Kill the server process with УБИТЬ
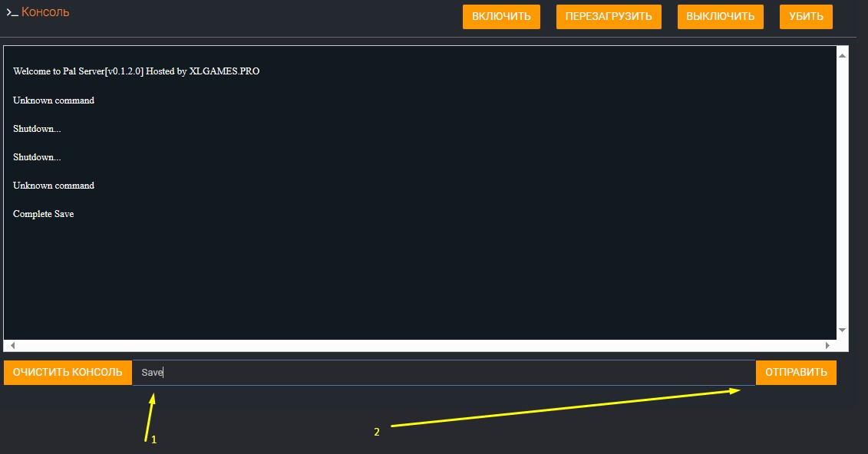Screen dimensions: 868x454 pos(806,16)
